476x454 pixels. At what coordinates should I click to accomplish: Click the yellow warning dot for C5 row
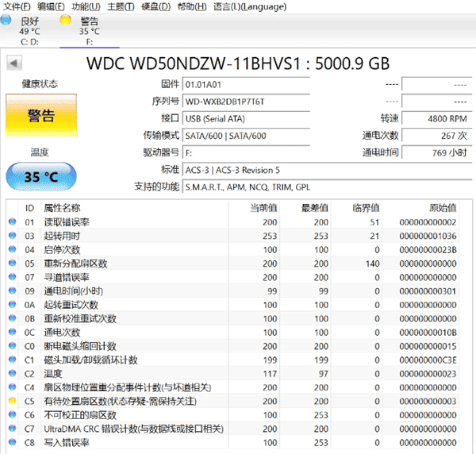13,401
